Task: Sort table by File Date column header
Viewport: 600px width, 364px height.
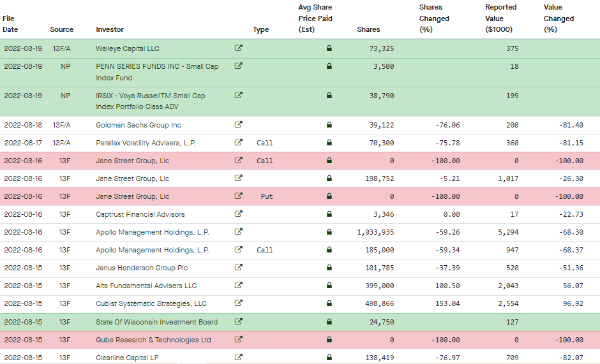Action: pyautogui.click(x=10, y=24)
